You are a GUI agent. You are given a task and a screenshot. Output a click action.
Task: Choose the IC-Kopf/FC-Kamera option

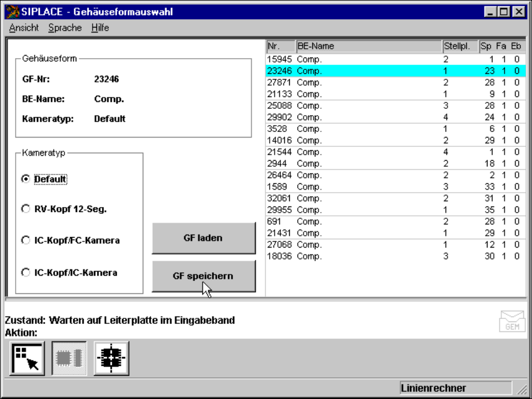tap(26, 240)
